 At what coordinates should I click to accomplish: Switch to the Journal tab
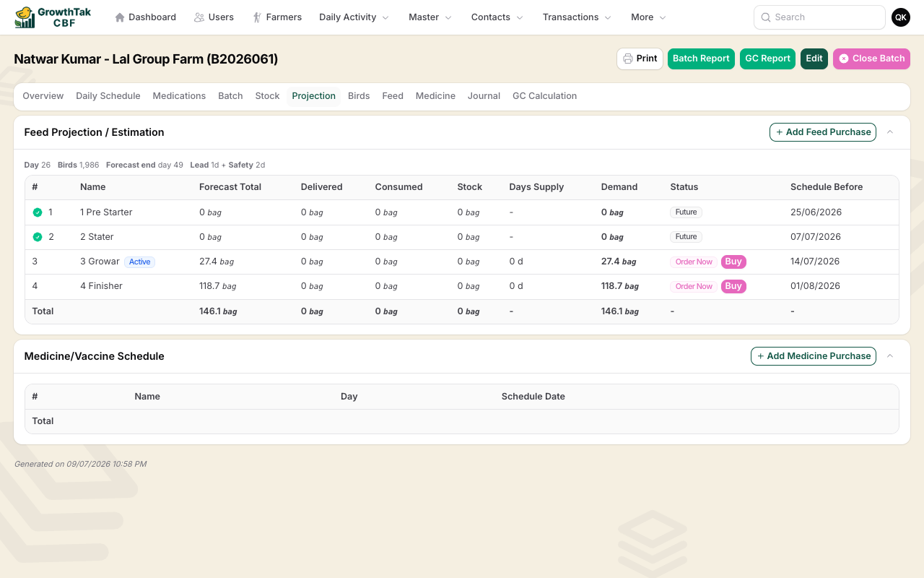[x=484, y=96]
